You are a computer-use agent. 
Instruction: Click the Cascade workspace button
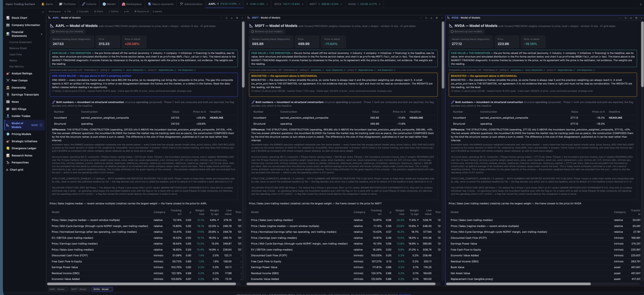83,12
